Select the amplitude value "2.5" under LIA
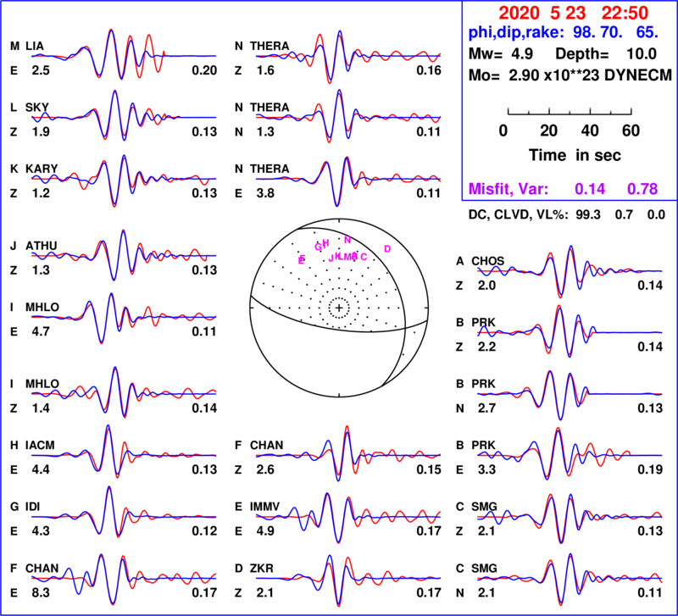 click(41, 70)
